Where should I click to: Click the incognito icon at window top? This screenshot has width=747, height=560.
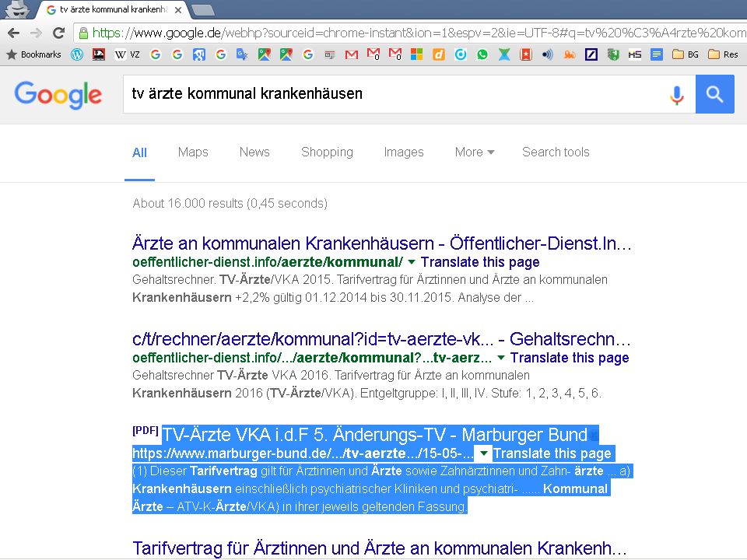17,9
